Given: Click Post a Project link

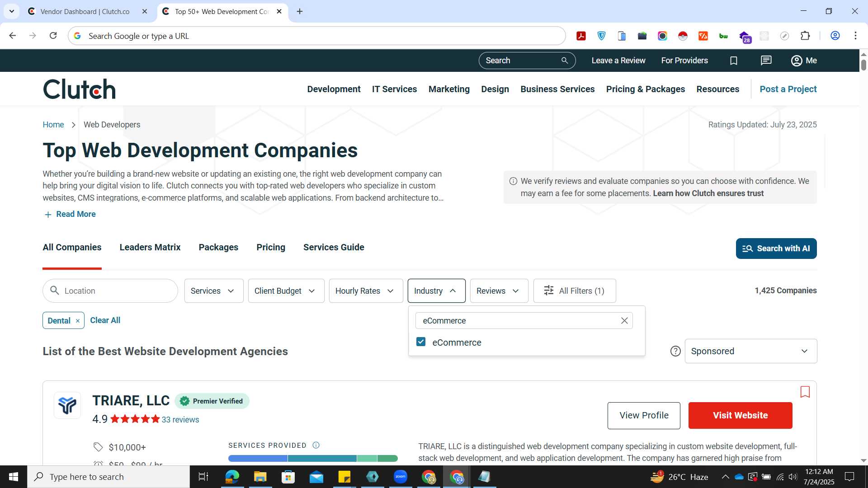Looking at the screenshot, I should tap(788, 89).
